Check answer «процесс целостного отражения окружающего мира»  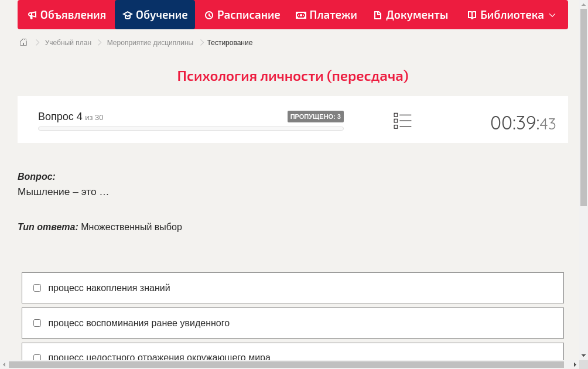37,357
